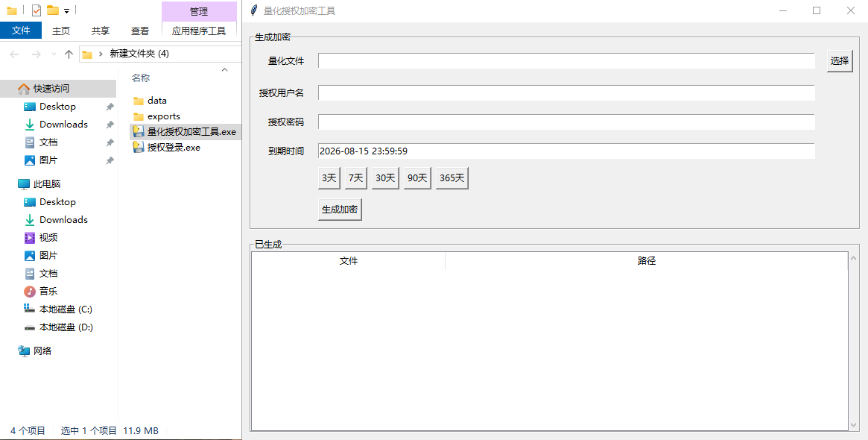The image size is (868, 440).
Task: Set expiry with the 3天 button
Action: [x=329, y=178]
